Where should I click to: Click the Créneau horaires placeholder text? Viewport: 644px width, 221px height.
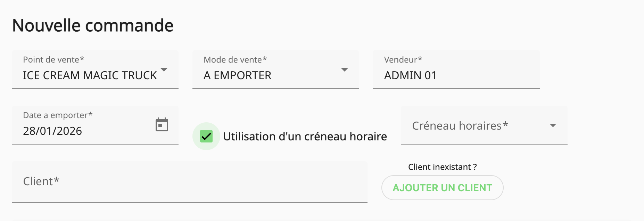coord(460,126)
